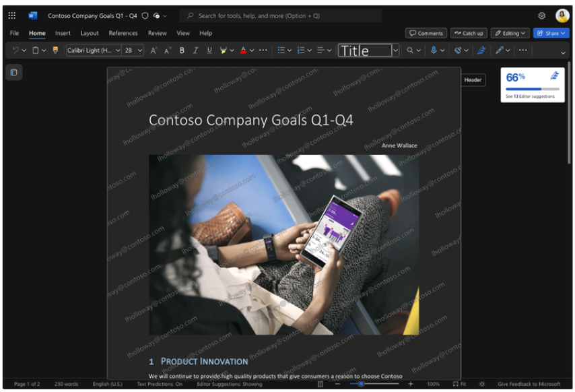Click the Paste clipboard icon
The image size is (575, 392).
tap(36, 51)
